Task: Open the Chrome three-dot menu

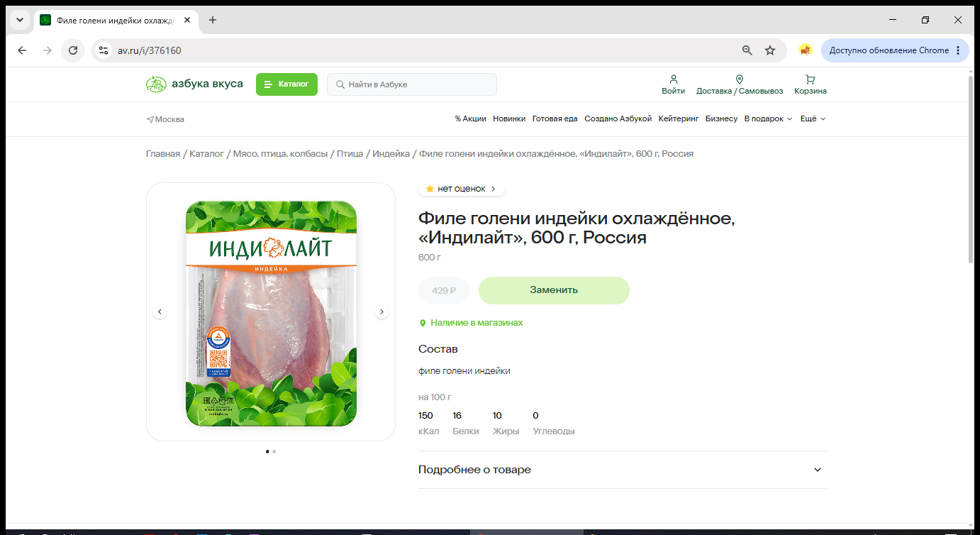Action: (958, 50)
